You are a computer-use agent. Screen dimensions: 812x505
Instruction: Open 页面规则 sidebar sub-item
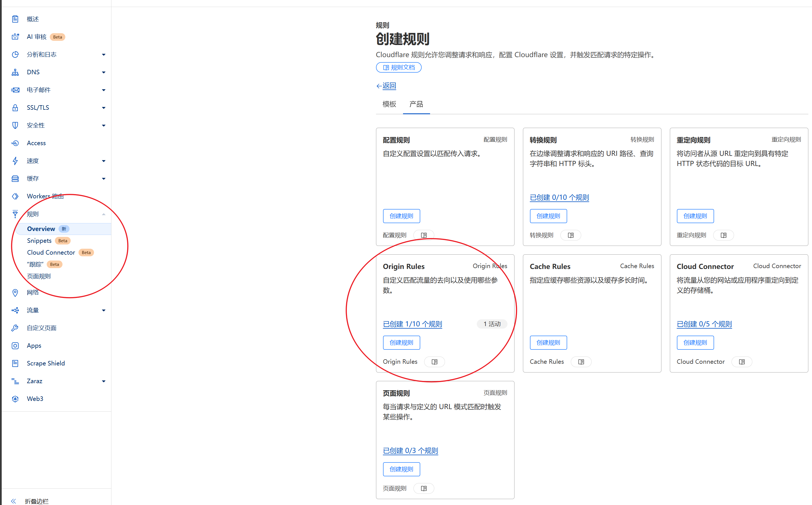click(x=39, y=276)
